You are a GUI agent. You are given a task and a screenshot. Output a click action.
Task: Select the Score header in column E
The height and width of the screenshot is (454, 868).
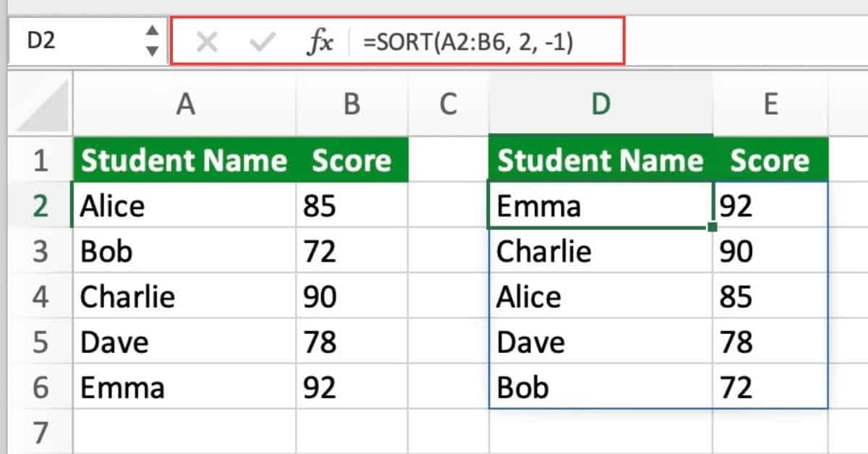point(771,160)
